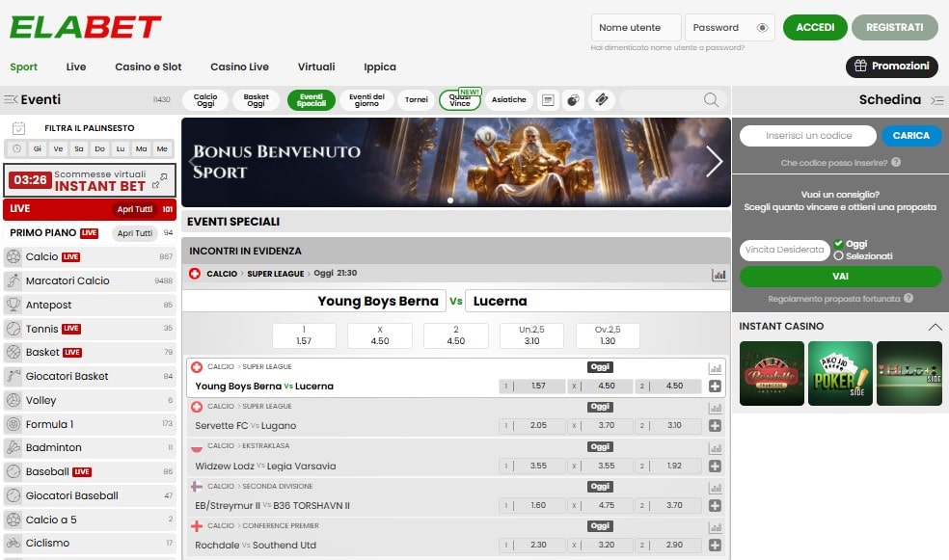This screenshot has width=949, height=560.
Task: Advance banner with right arrow
Action: point(715,162)
